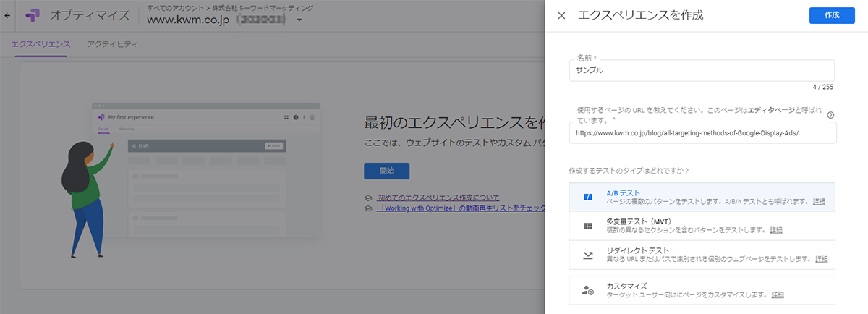Click the graduation cap icon beside Working with Optimize

369,208
